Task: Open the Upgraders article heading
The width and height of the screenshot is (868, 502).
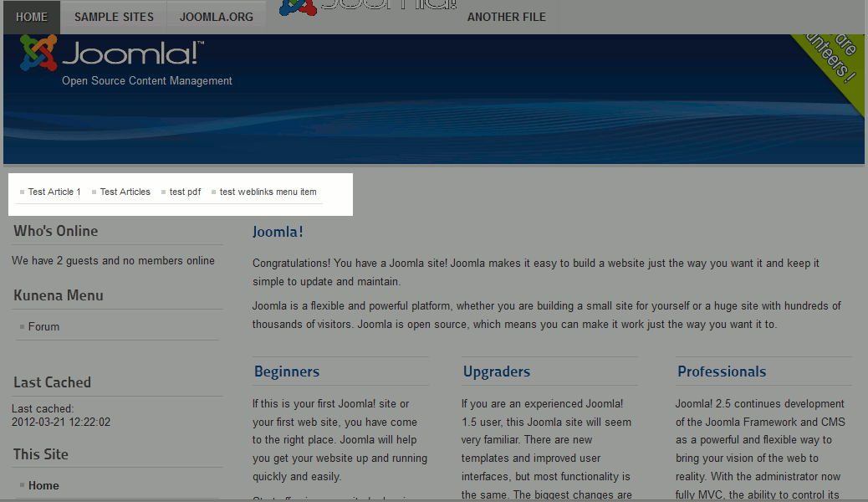Action: click(x=497, y=371)
